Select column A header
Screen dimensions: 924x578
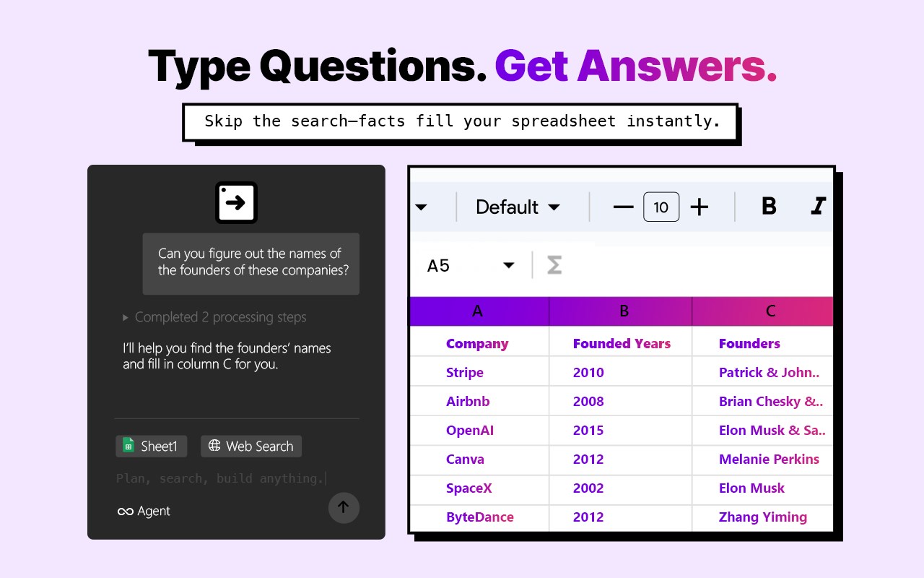click(479, 311)
